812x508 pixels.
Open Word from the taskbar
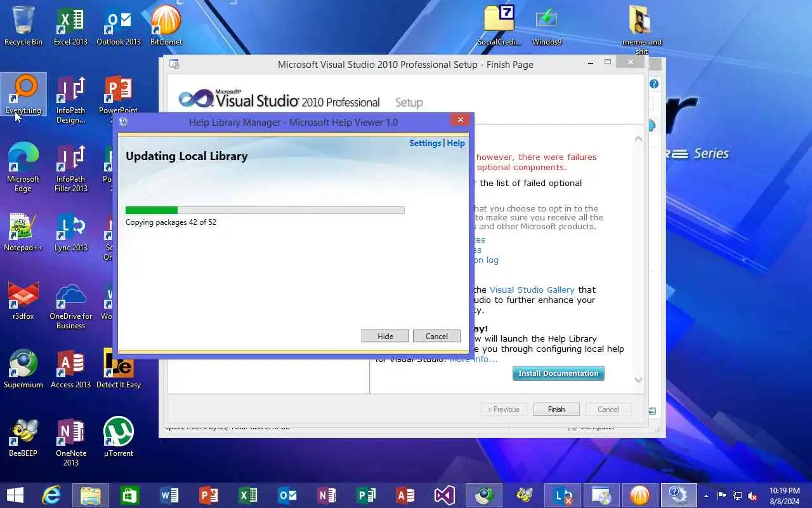click(x=169, y=495)
